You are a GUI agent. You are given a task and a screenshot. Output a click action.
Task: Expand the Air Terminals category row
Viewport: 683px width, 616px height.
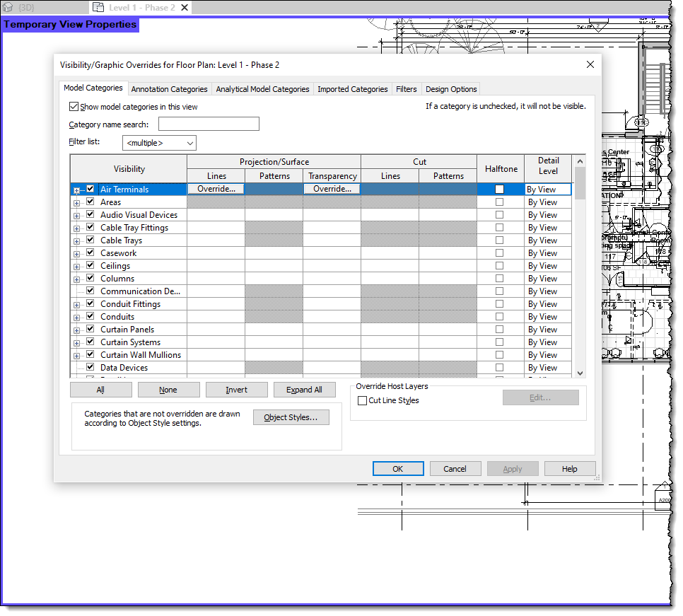coord(76,190)
